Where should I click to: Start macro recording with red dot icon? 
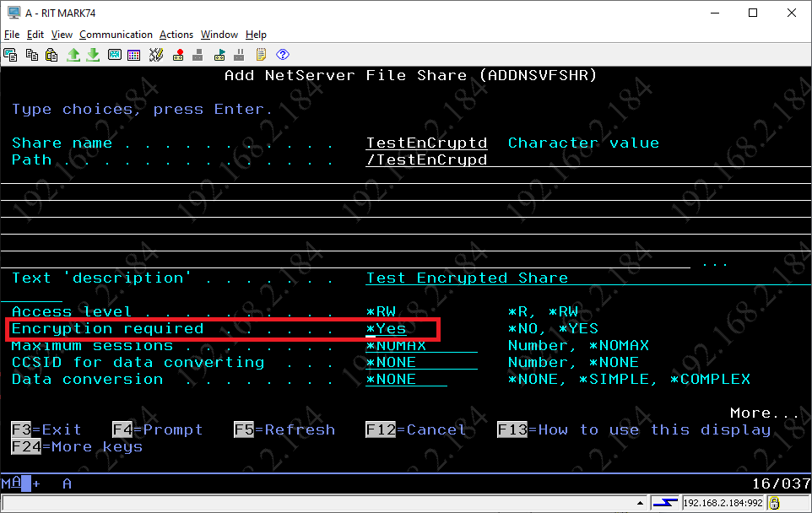pyautogui.click(x=178, y=55)
